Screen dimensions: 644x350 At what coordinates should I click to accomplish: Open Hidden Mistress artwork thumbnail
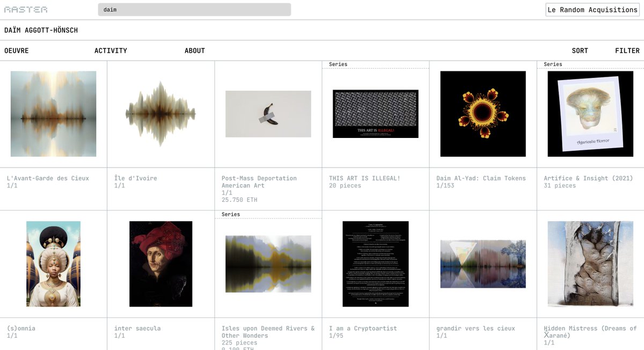590,264
